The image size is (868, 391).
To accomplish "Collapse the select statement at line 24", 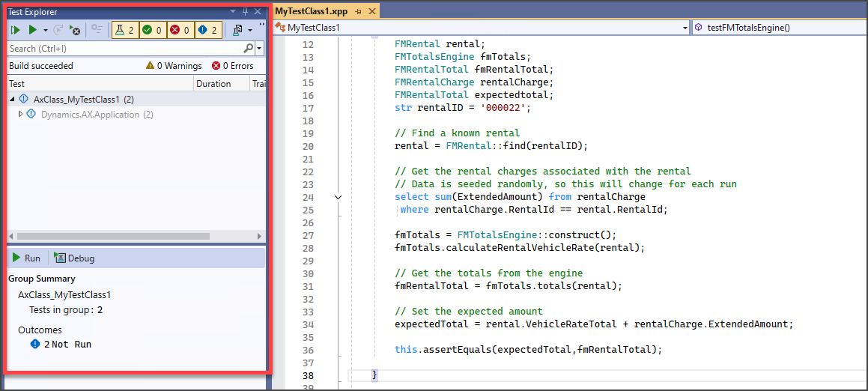I will (339, 197).
